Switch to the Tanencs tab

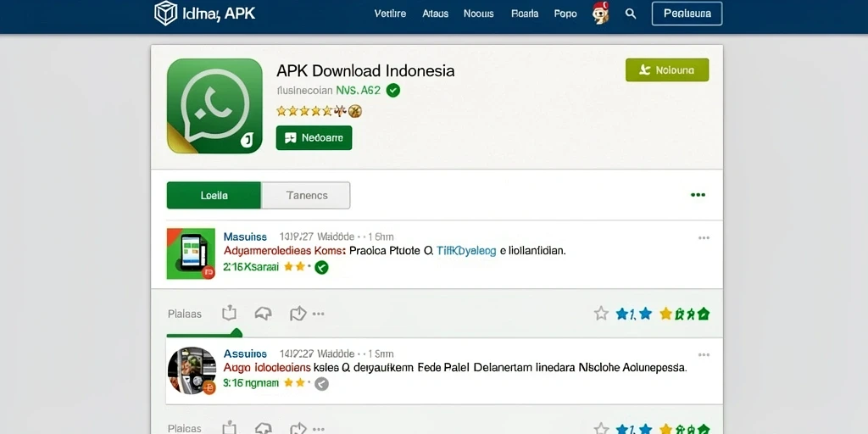[306, 196]
